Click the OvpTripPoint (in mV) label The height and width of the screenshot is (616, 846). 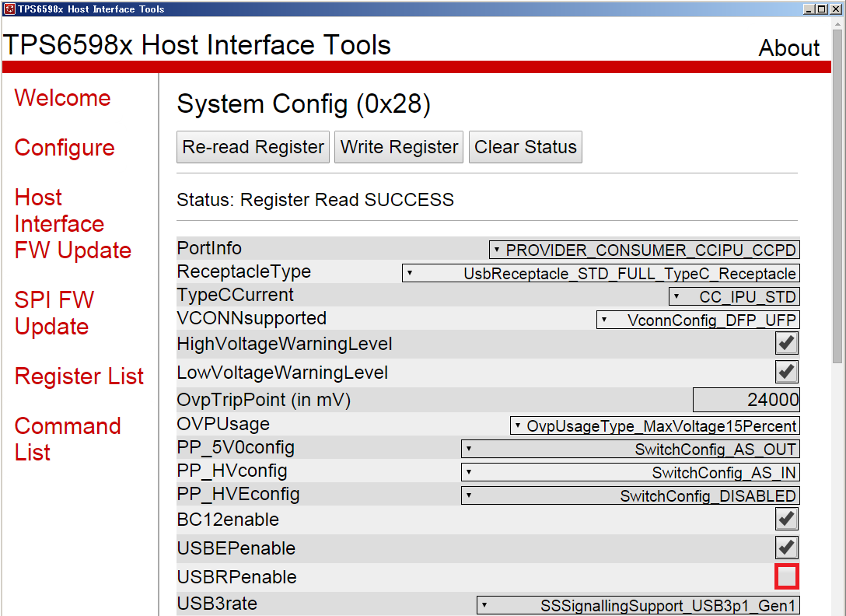pos(264,400)
